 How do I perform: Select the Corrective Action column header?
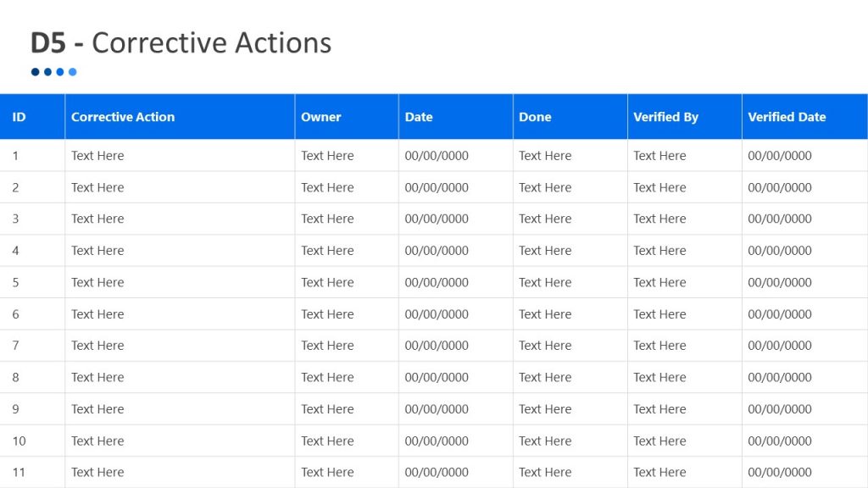tap(125, 117)
